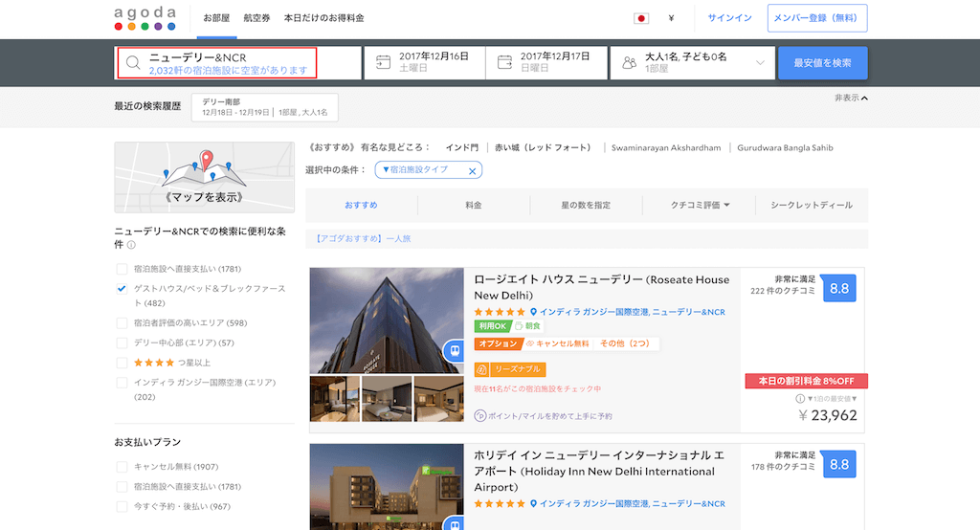The image size is (980, 530).
Task: Open the クチコミ評価 sort dropdown
Action: coord(700,205)
